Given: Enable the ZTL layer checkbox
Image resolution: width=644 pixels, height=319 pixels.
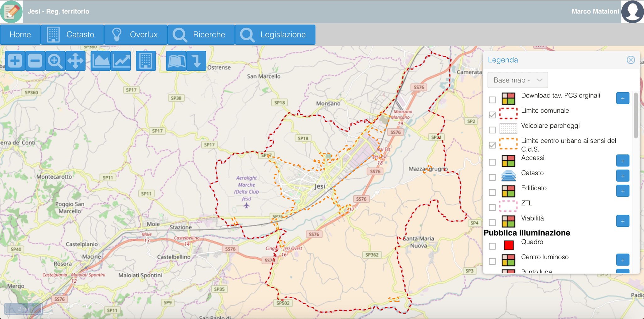Looking at the screenshot, I should pyautogui.click(x=492, y=207).
